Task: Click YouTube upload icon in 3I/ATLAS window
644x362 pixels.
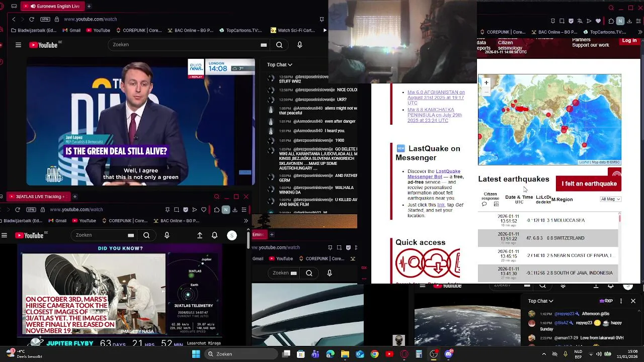Action: click(x=200, y=235)
